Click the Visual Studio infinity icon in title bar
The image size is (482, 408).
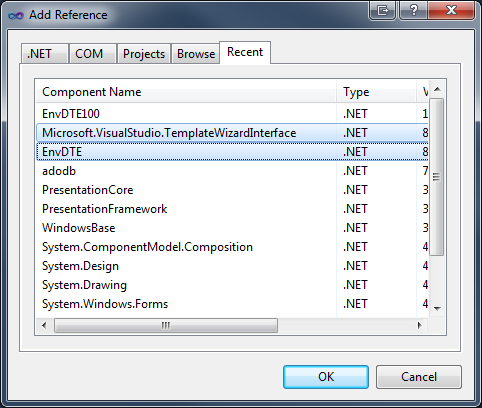16,15
